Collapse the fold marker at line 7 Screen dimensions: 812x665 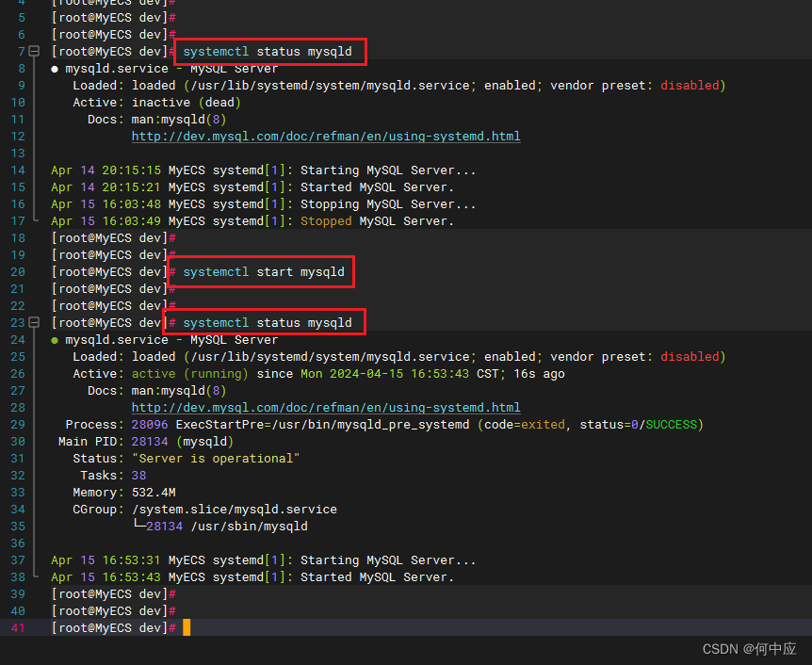pos(34,51)
